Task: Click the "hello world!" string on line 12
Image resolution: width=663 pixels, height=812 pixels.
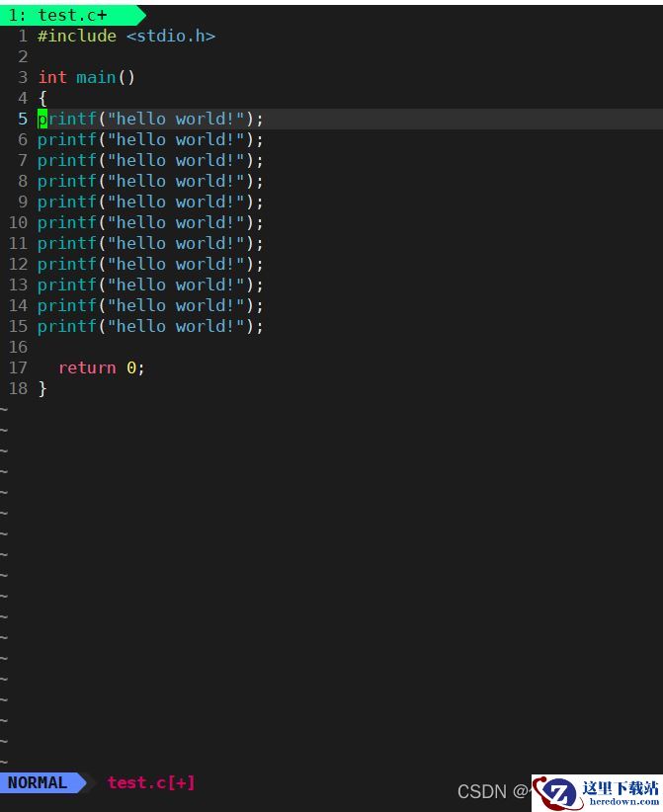Action: (175, 264)
